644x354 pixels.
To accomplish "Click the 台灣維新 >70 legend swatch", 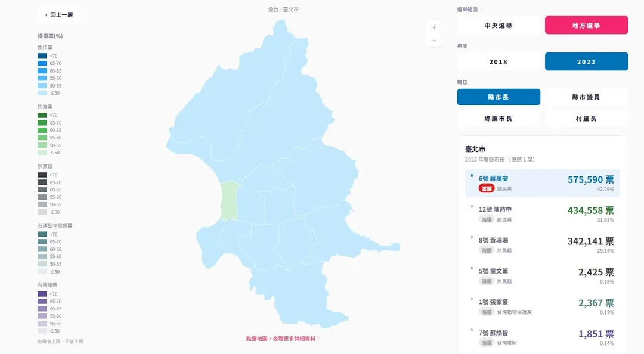I will [x=42, y=294].
